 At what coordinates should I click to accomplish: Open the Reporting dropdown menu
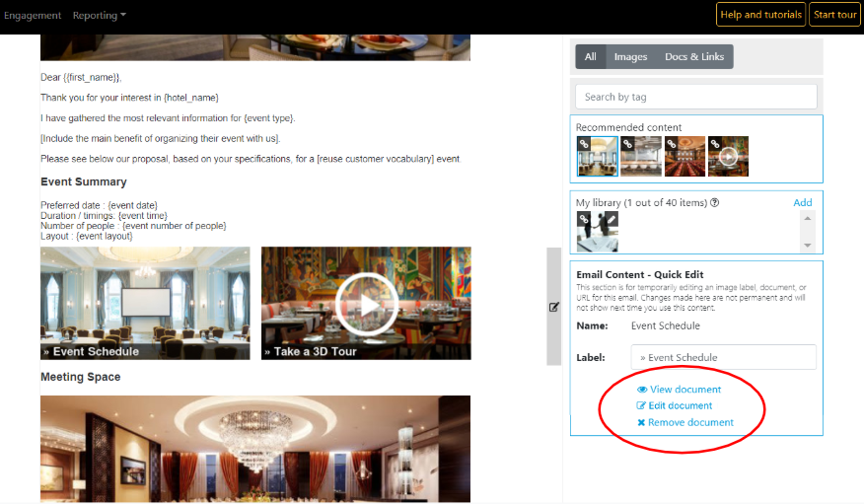click(x=100, y=16)
